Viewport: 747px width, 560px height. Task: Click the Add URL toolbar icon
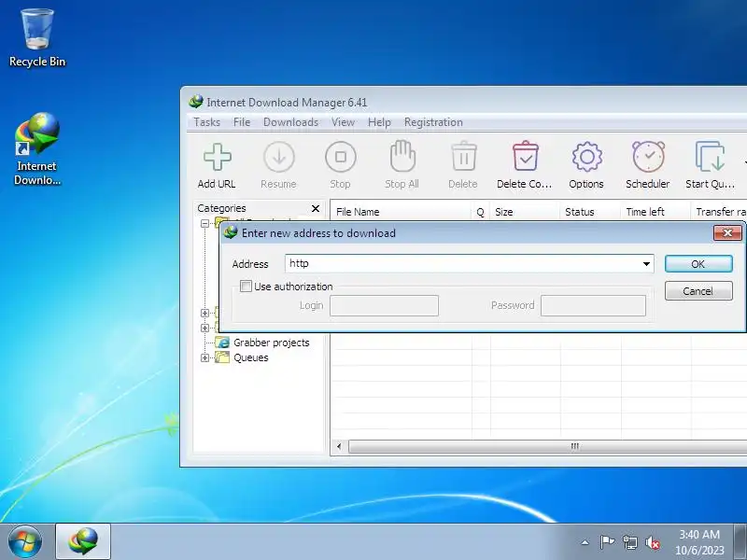(218, 157)
